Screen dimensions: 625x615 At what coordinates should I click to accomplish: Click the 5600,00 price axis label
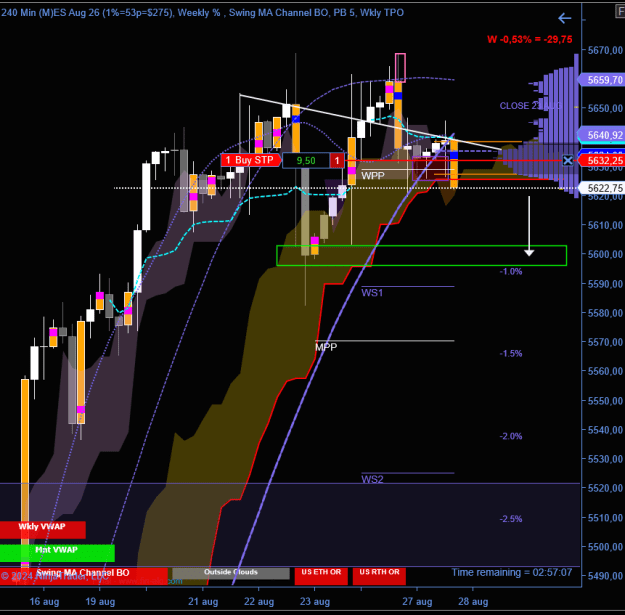[605, 254]
